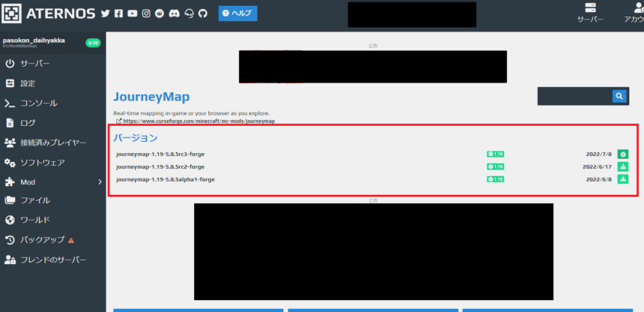Open the Aternos Reddit page
644x312 pixels.
160,13
